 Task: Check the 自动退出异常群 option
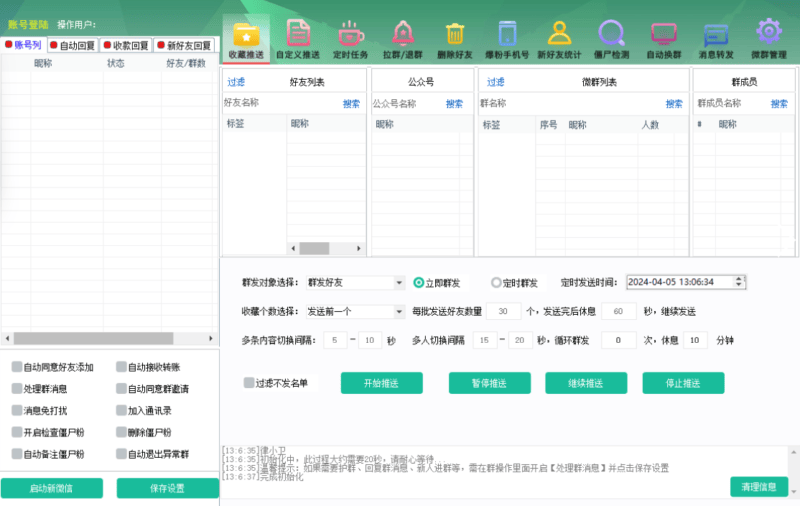[x=121, y=454]
